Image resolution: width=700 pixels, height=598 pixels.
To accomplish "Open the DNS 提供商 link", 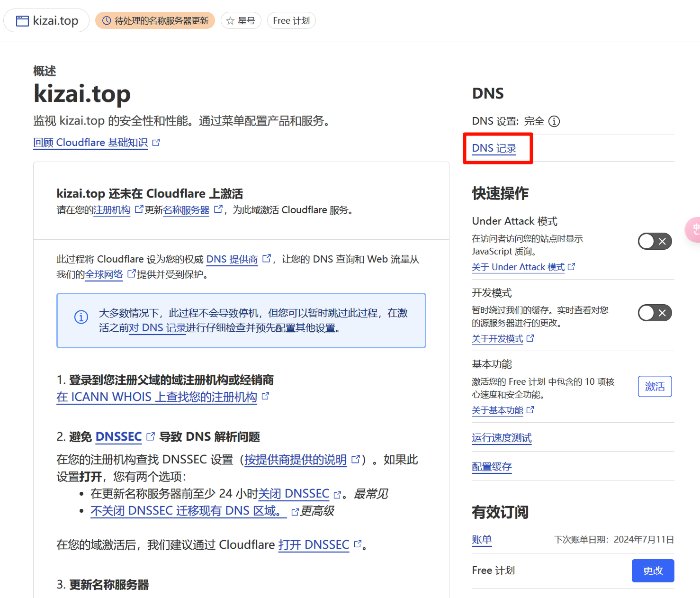I will pyautogui.click(x=232, y=259).
